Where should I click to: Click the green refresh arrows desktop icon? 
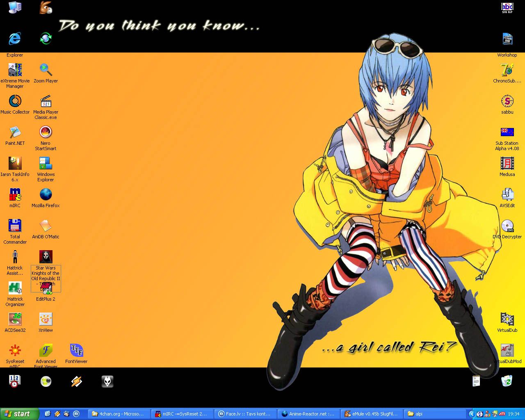pyautogui.click(x=46, y=39)
